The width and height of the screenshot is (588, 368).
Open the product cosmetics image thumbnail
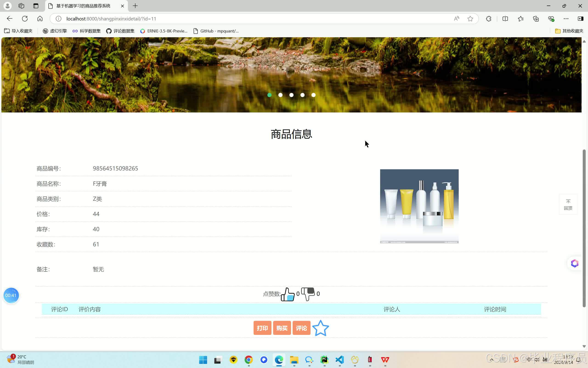click(x=419, y=206)
